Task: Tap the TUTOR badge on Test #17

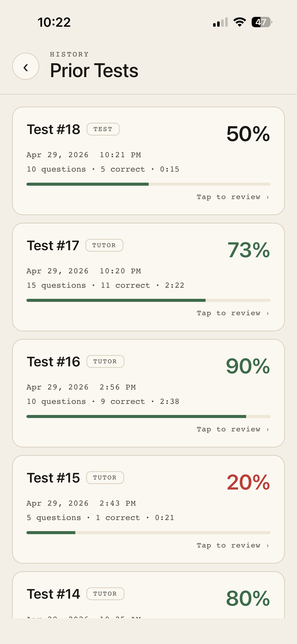Action: pyautogui.click(x=104, y=245)
